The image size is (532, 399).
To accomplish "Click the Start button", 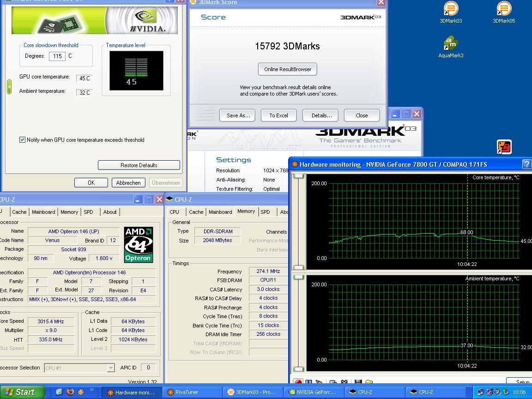I will (22, 392).
